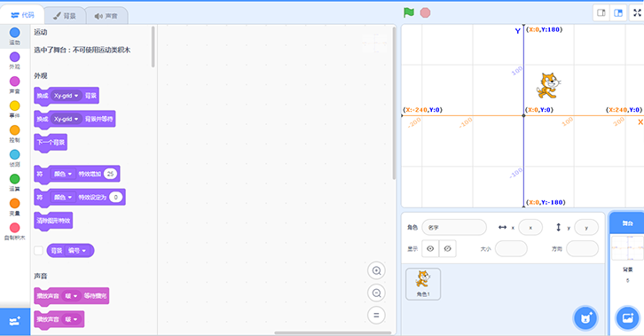Click the workspace vertical scrollbar
The height and width of the screenshot is (336, 644).
click(394, 104)
